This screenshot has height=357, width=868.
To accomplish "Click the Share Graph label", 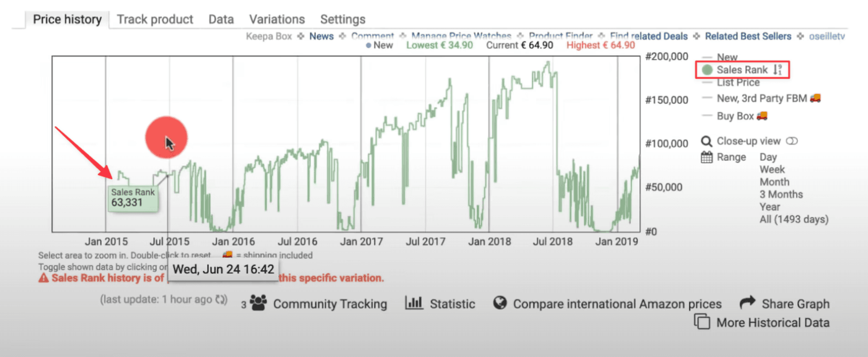I will click(796, 304).
